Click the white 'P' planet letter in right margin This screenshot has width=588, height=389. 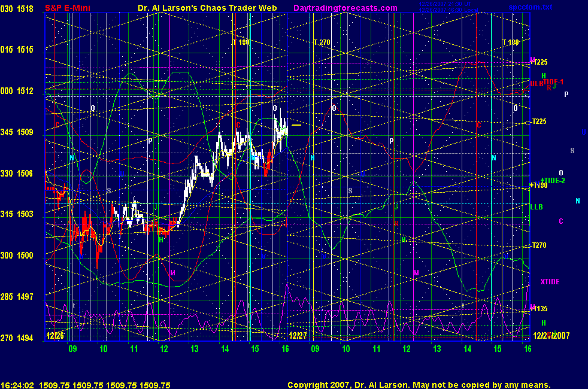pyautogui.click(x=566, y=95)
